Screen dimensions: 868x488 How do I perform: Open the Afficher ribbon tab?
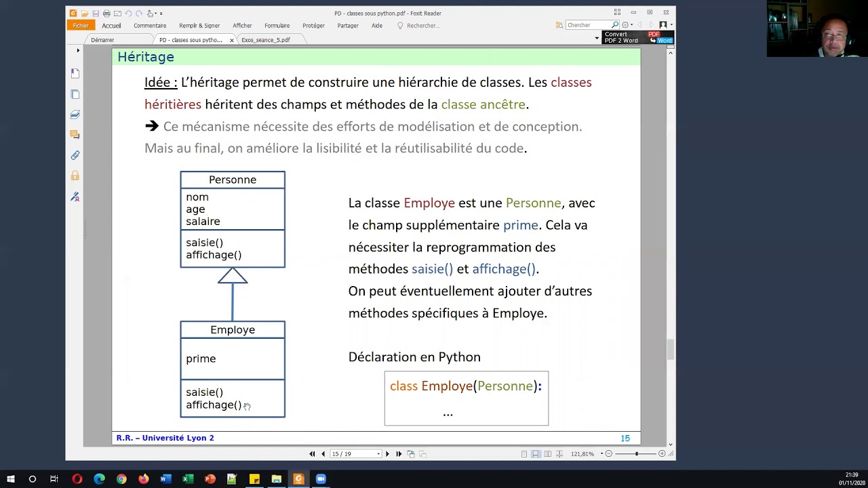242,26
